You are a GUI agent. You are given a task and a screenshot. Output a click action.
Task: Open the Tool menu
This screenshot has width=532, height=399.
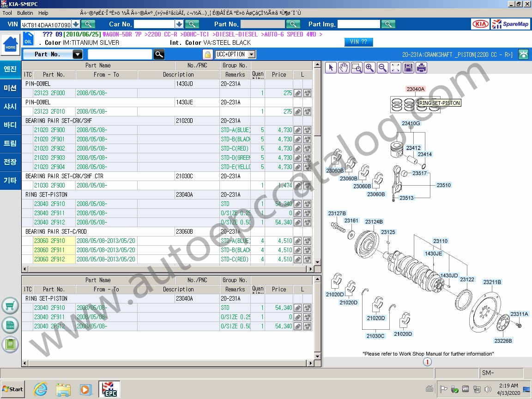click(7, 13)
